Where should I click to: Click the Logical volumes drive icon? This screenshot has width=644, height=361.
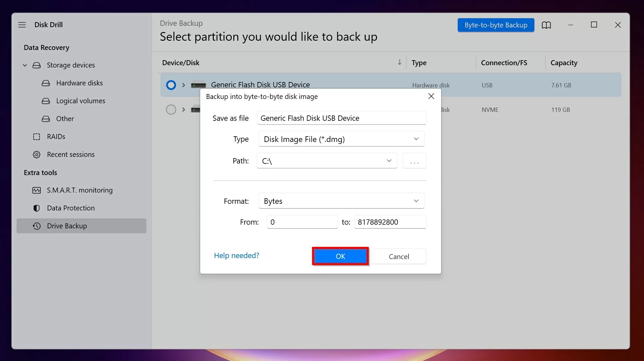[x=46, y=101]
